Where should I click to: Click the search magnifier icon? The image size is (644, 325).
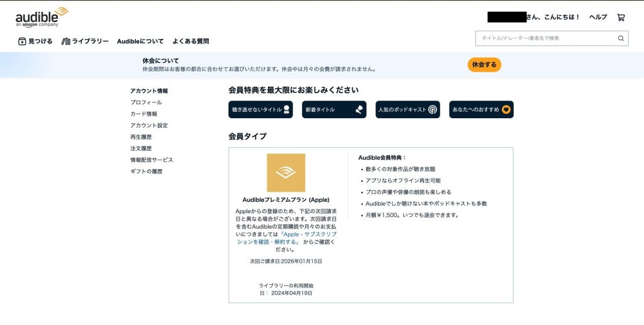coord(621,38)
